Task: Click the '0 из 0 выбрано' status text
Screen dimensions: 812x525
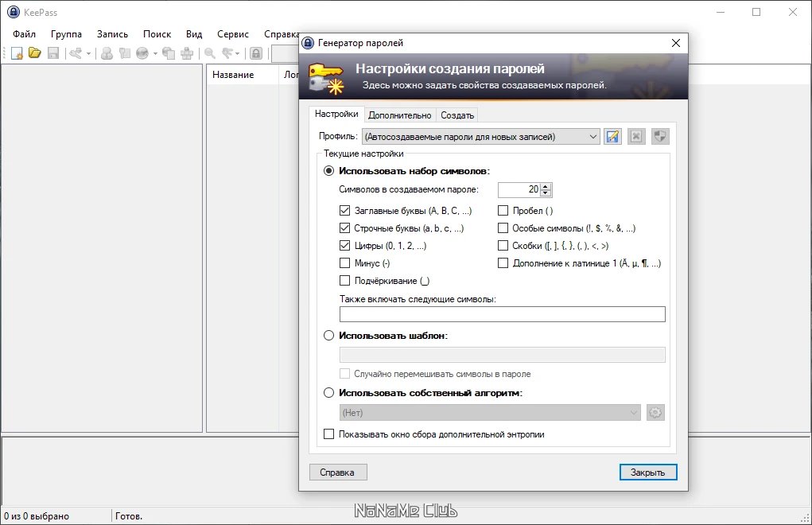Action: 37,516
